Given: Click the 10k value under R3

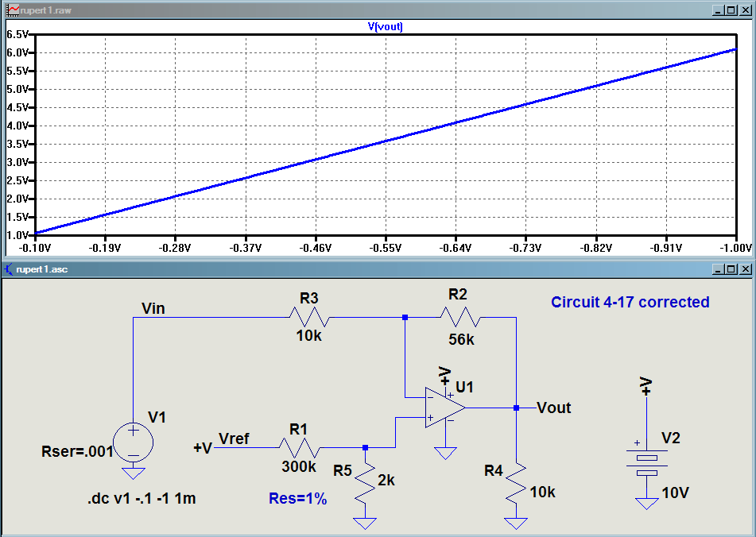Looking at the screenshot, I should point(309,336).
